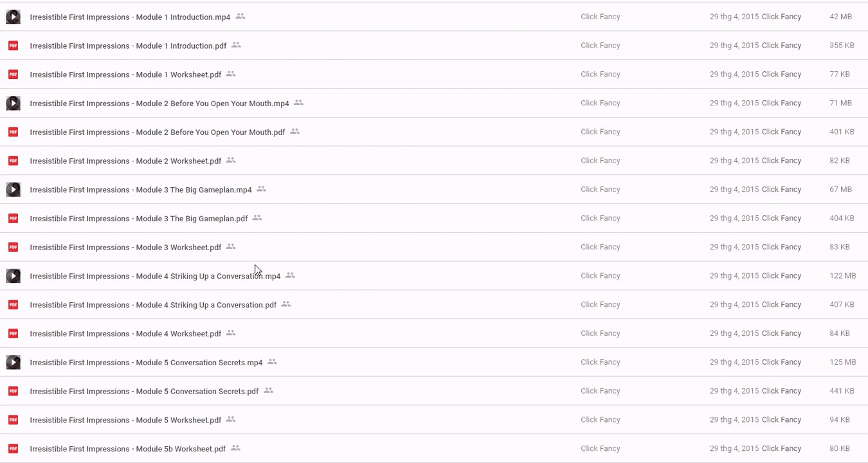Click video icon for The Big Gameplan.mp4
The width and height of the screenshot is (868, 463).
pos(13,190)
